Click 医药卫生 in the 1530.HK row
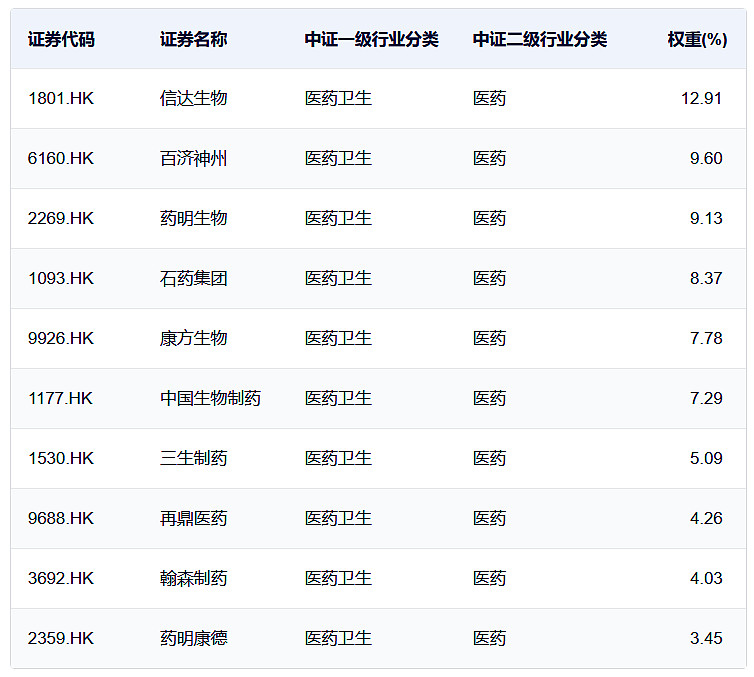 pyautogui.click(x=338, y=459)
